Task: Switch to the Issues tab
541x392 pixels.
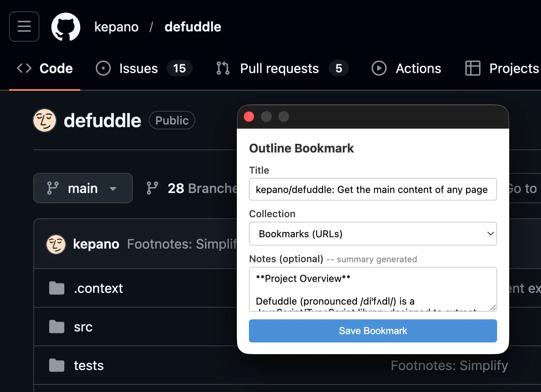Action: (138, 68)
